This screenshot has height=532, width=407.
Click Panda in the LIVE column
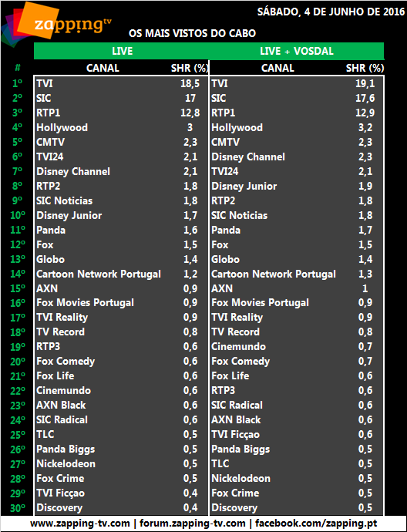[x=51, y=230]
